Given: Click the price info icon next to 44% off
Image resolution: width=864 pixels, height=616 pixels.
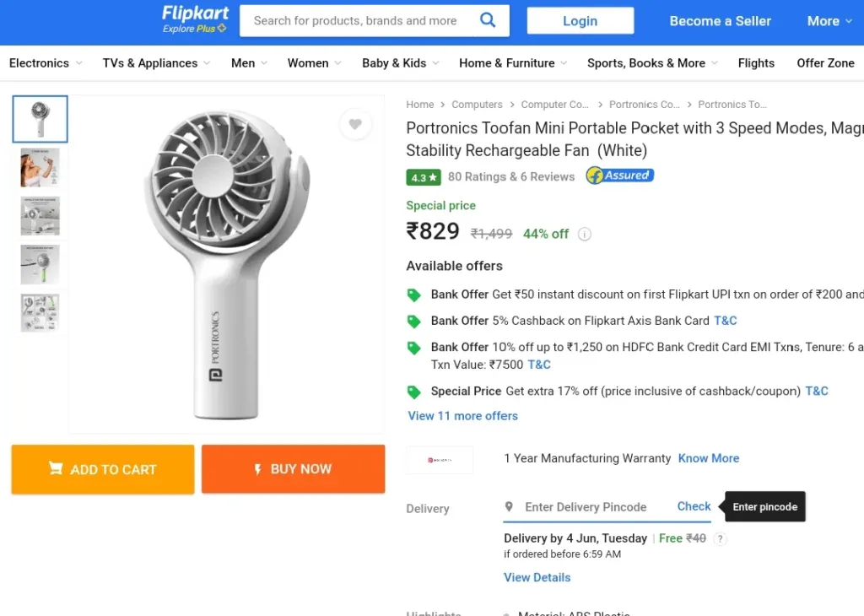Looking at the screenshot, I should click(x=585, y=235).
